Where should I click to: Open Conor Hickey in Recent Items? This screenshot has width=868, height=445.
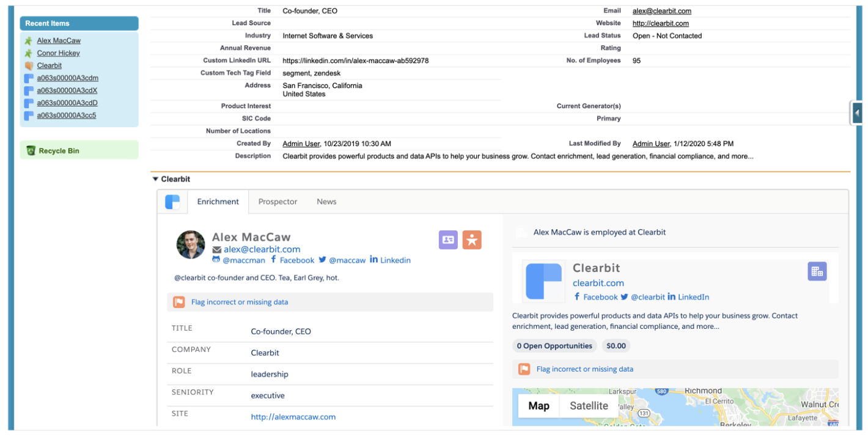point(58,53)
